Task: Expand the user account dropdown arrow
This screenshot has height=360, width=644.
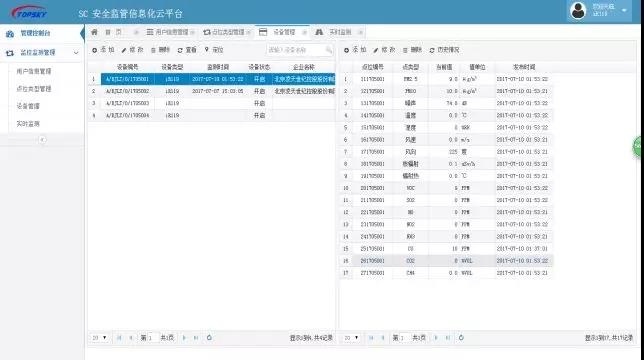Action: [x=624, y=10]
